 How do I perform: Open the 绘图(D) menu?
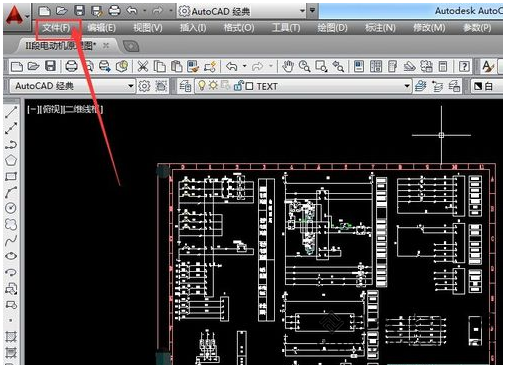pyautogui.click(x=332, y=28)
